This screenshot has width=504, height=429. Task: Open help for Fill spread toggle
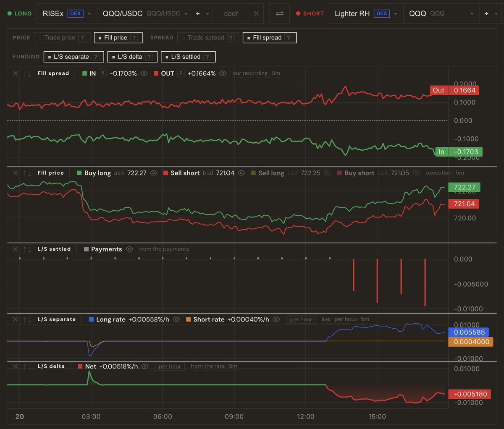pyautogui.click(x=288, y=38)
